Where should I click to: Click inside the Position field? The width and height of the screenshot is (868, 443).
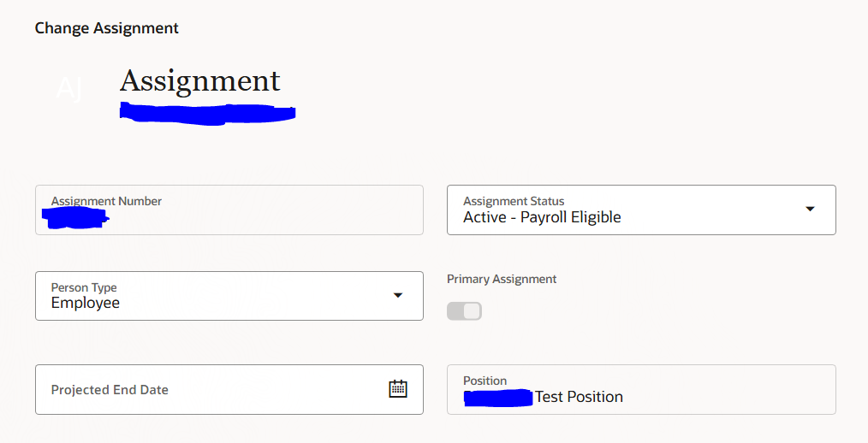[641, 389]
